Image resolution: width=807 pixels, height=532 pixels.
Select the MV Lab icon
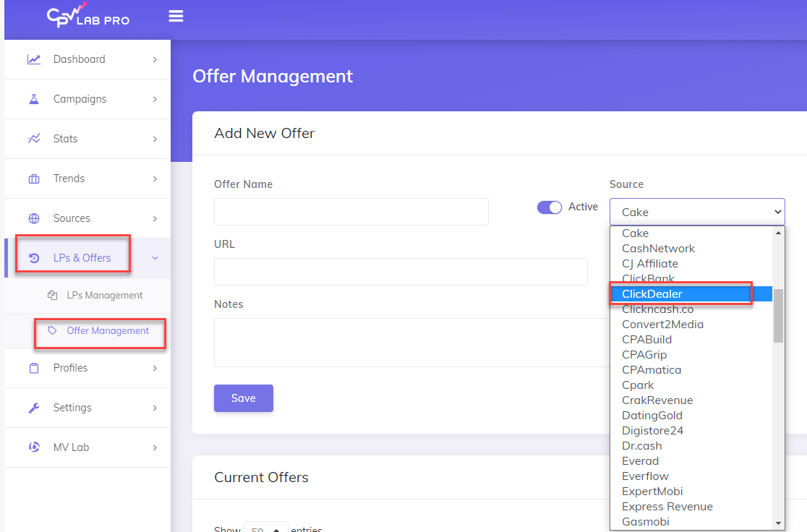[34, 447]
